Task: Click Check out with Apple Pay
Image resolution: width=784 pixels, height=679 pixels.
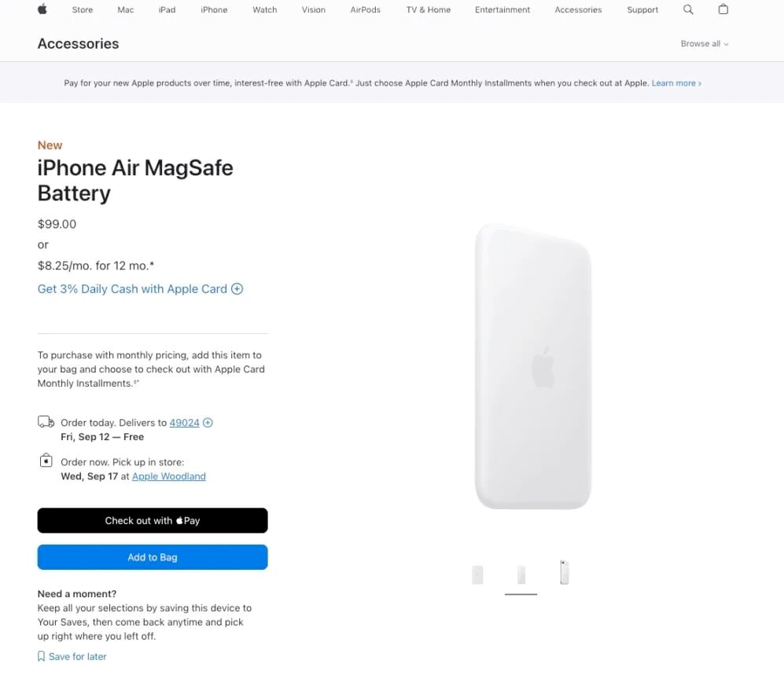Action: click(x=152, y=520)
